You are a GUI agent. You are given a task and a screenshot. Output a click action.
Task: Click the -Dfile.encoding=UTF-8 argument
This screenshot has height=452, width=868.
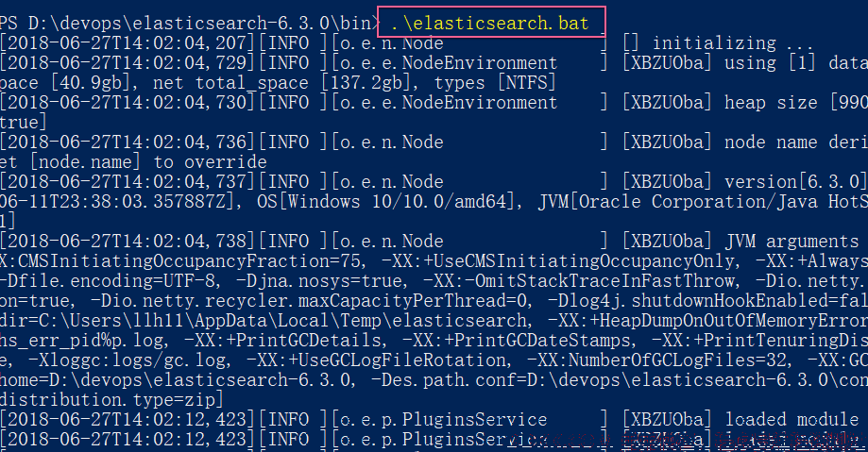(x=110, y=281)
